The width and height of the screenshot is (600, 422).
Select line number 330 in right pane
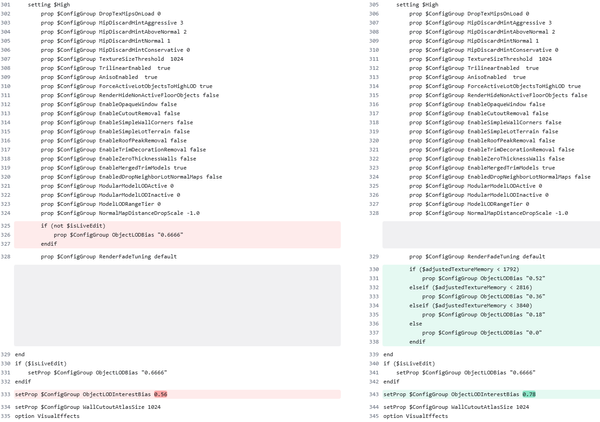pos(374,269)
